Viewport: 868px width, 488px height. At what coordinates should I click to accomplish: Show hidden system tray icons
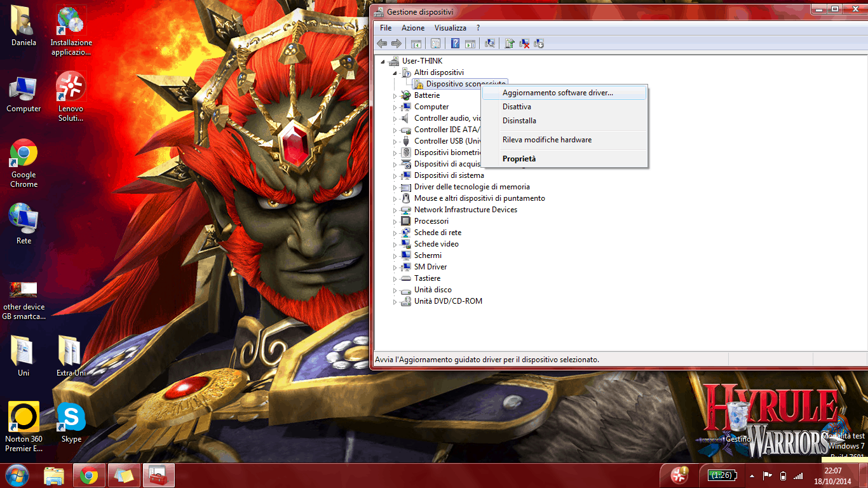click(x=752, y=475)
